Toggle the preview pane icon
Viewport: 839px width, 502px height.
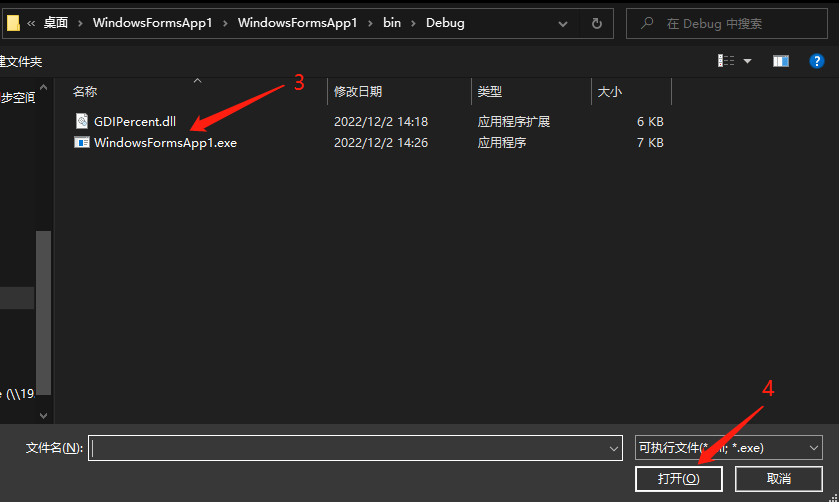781,61
